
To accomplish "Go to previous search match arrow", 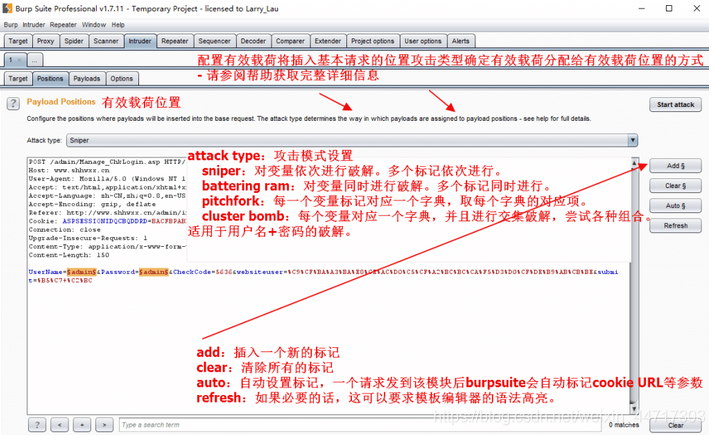I will click(59, 425).
